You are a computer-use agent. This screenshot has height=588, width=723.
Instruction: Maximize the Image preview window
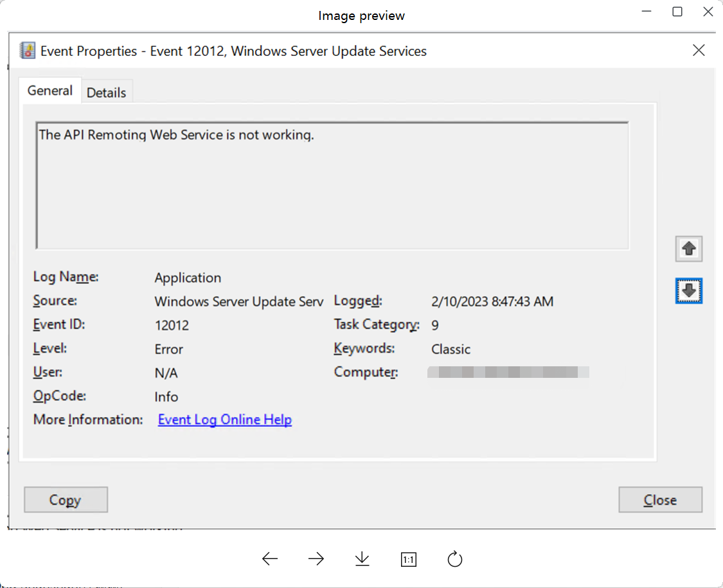click(677, 12)
